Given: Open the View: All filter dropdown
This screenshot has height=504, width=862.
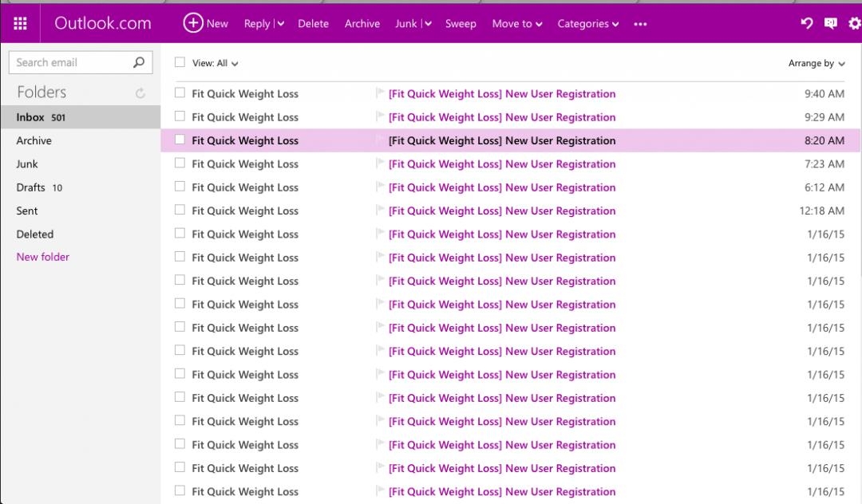Looking at the screenshot, I should (215, 63).
